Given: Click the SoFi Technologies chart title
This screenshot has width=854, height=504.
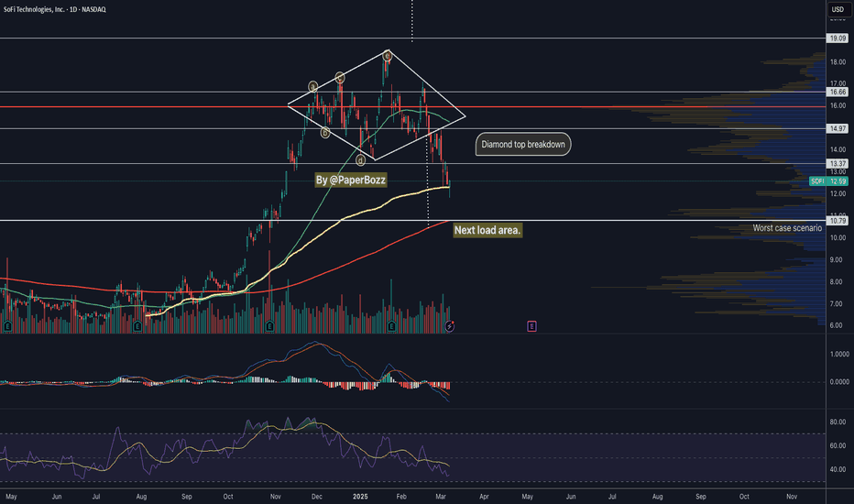Looking at the screenshot, I should coord(54,9).
